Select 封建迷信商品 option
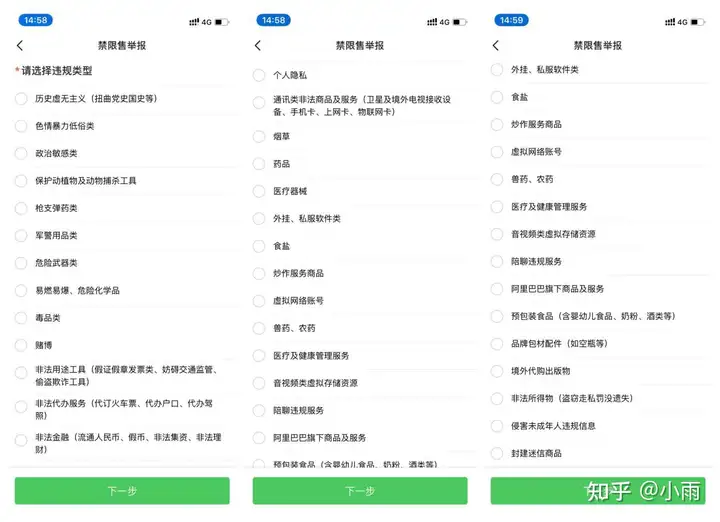This screenshot has height=522, width=720. [x=497, y=454]
